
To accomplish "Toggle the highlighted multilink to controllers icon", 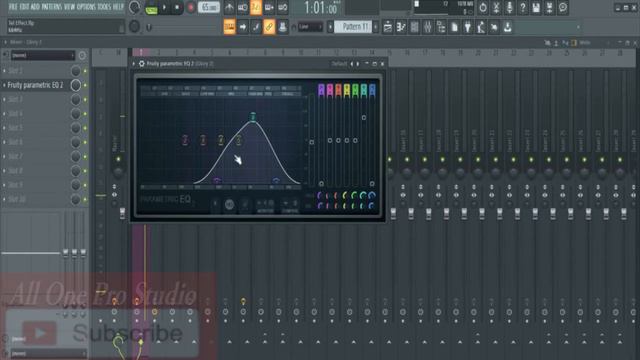I will click(x=269, y=27).
